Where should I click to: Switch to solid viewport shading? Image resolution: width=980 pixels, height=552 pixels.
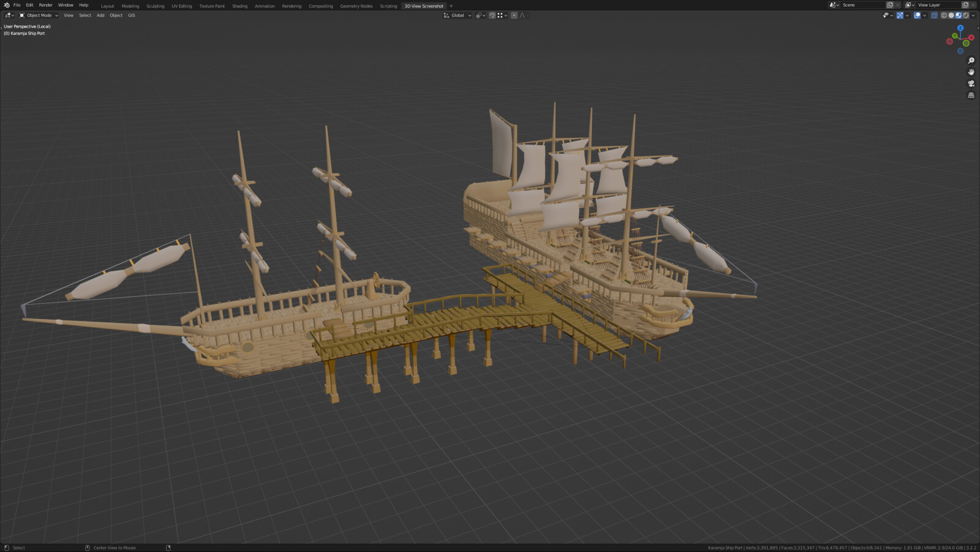pos(951,15)
